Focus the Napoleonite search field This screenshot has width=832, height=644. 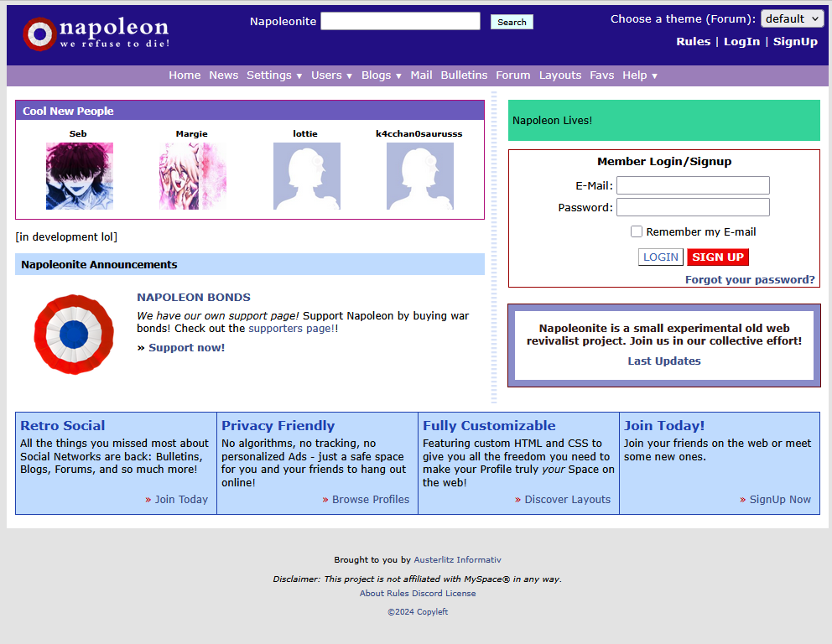click(x=401, y=21)
